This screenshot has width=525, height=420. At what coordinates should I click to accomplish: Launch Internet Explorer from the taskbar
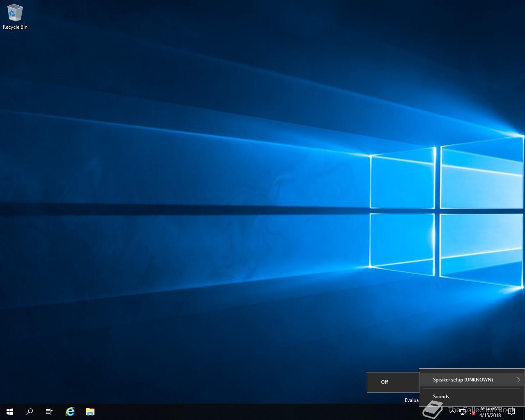[x=70, y=411]
